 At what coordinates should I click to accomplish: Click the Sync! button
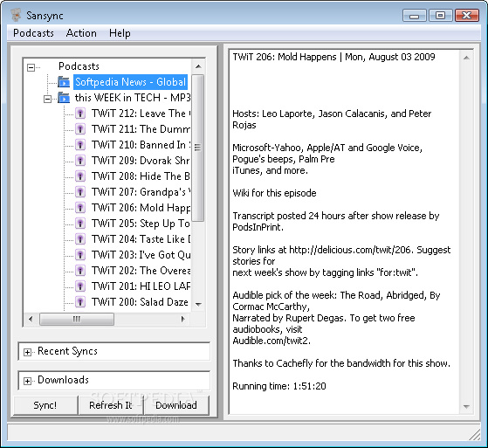coord(45,405)
